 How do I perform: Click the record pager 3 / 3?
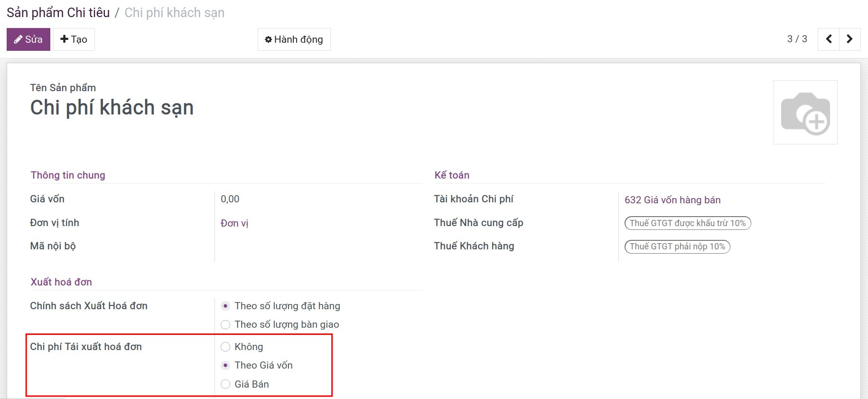[x=797, y=39]
